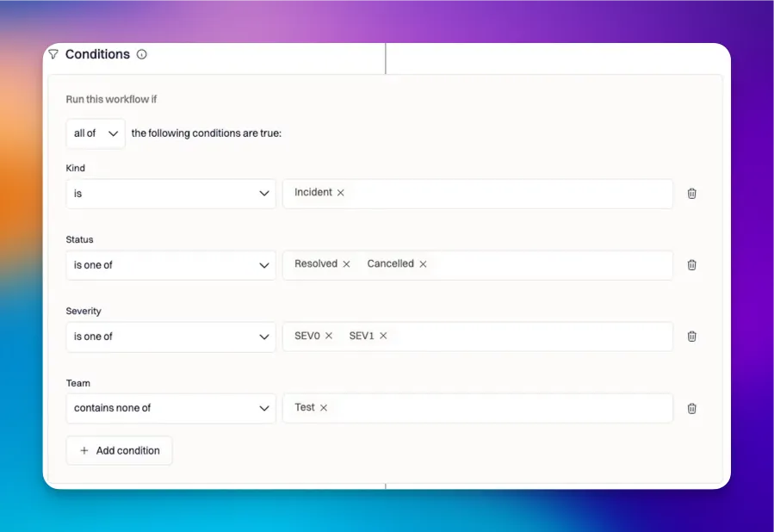
Task: Click the 'Resolved' tag text
Action: (316, 263)
